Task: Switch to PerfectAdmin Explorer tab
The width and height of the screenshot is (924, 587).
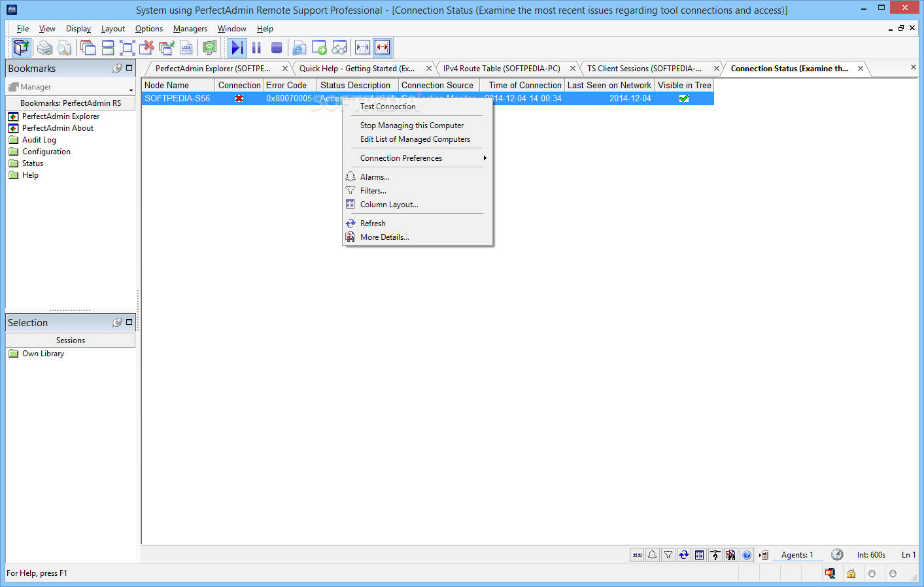Action: (x=213, y=69)
